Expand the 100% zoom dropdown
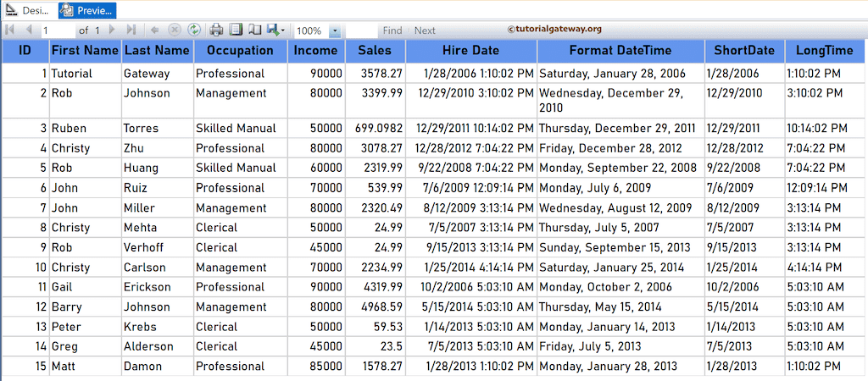 click(x=334, y=31)
